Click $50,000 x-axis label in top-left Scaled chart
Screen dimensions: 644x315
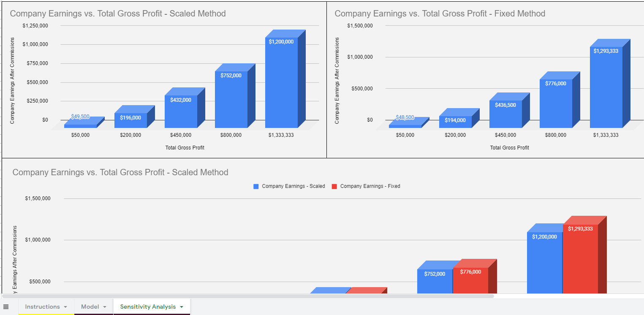click(x=80, y=135)
